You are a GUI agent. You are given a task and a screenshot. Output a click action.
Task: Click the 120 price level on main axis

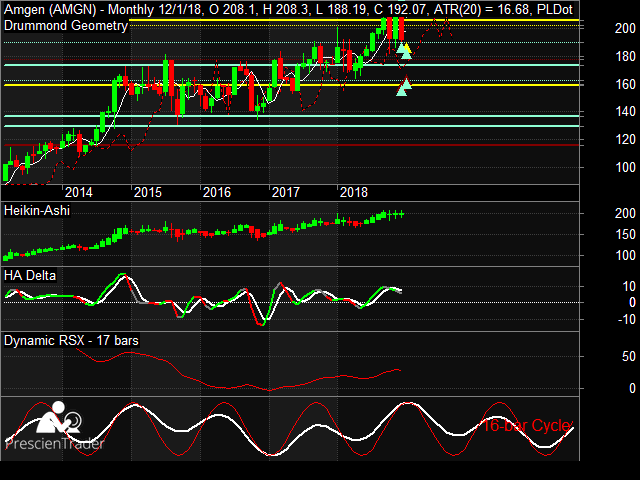(x=625, y=140)
